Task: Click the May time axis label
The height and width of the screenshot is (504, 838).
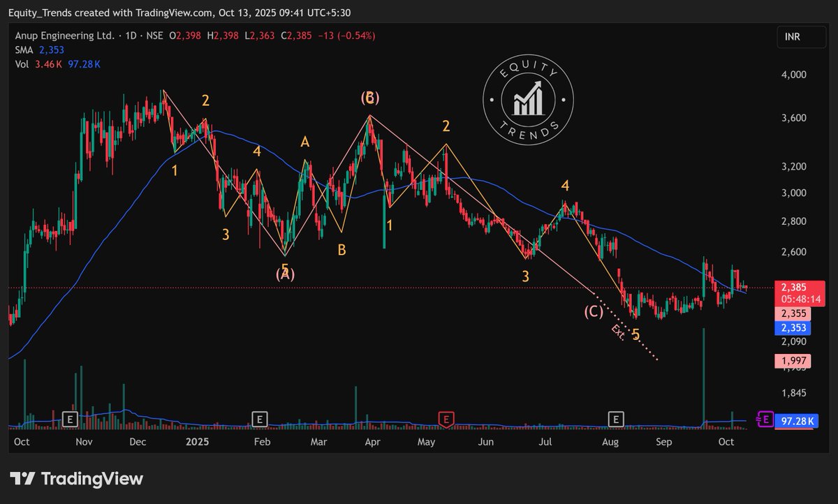Action: pyautogui.click(x=427, y=442)
